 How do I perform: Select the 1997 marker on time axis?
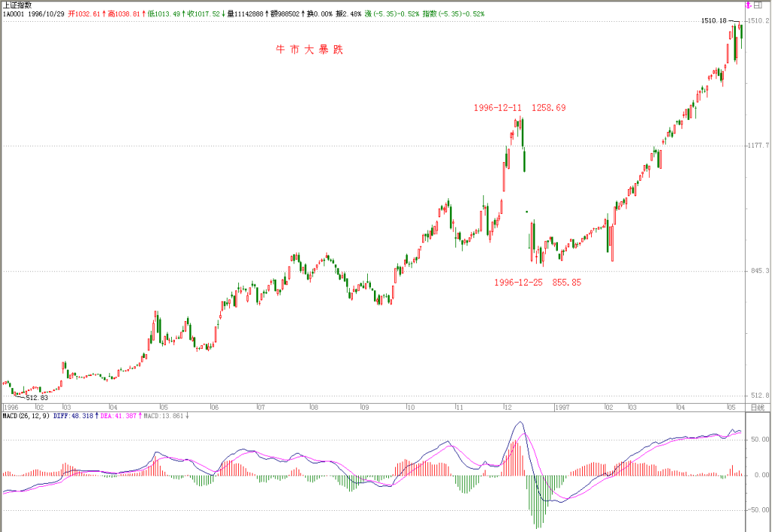click(x=562, y=408)
